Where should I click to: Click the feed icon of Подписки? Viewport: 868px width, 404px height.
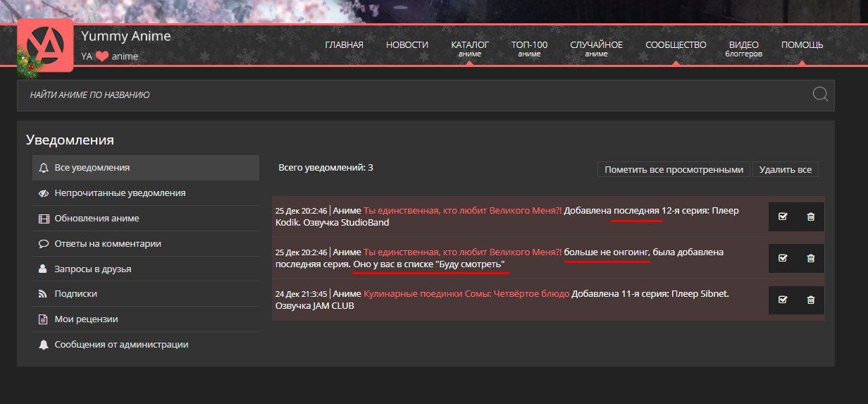click(44, 294)
